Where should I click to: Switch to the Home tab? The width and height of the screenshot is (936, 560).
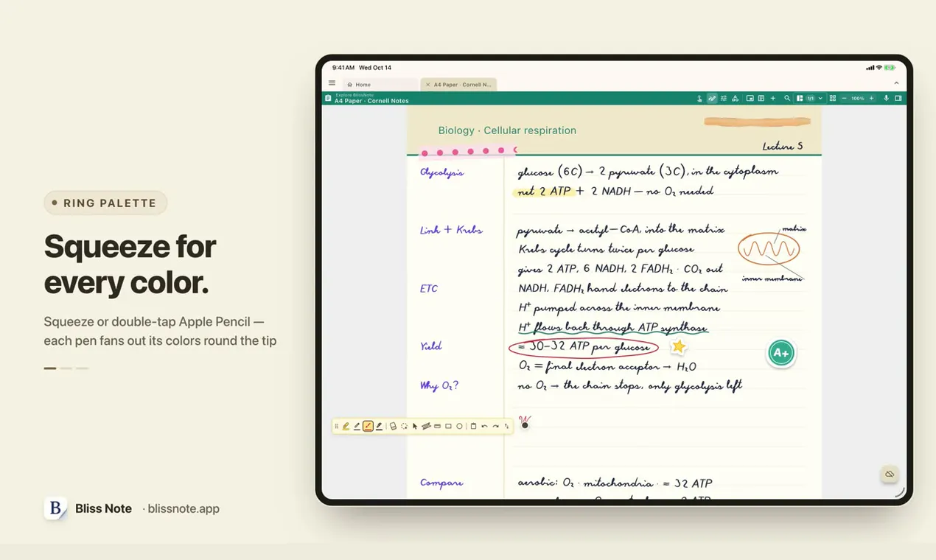click(x=380, y=85)
